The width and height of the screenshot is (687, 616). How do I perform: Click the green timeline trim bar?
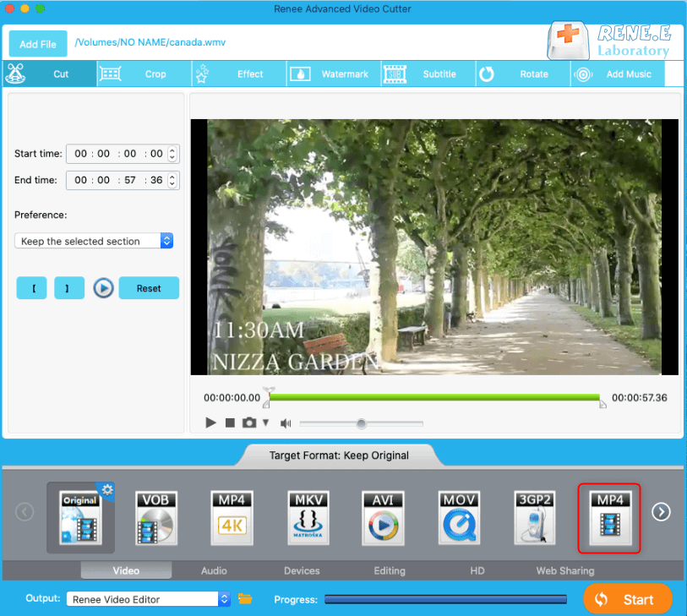434,397
